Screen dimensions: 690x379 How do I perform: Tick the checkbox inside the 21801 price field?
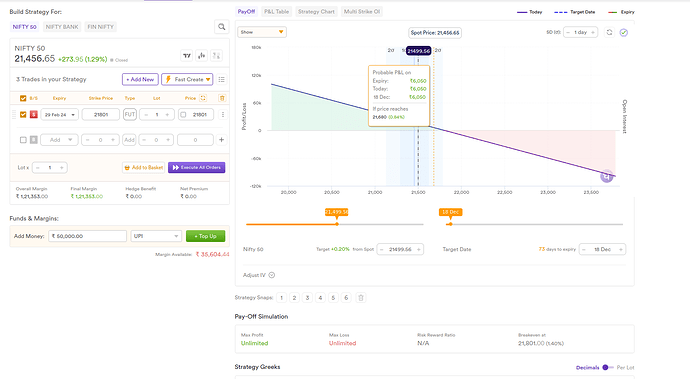[x=183, y=114]
